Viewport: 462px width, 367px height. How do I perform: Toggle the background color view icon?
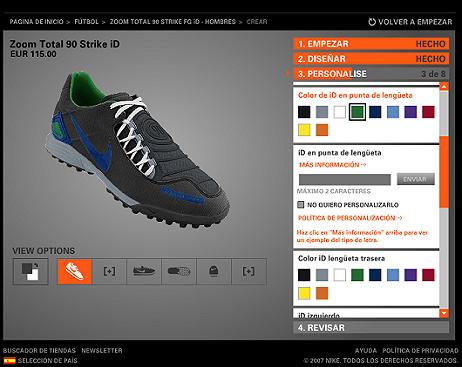(31, 272)
